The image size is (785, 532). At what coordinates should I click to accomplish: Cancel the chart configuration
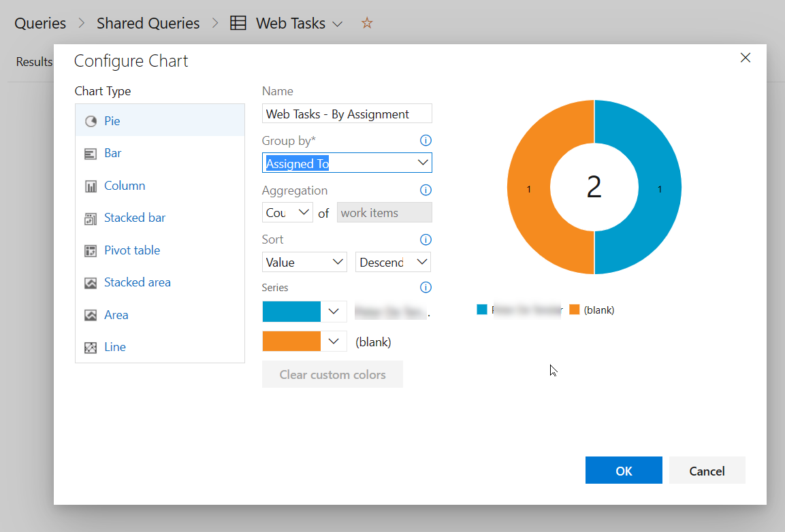coord(707,471)
